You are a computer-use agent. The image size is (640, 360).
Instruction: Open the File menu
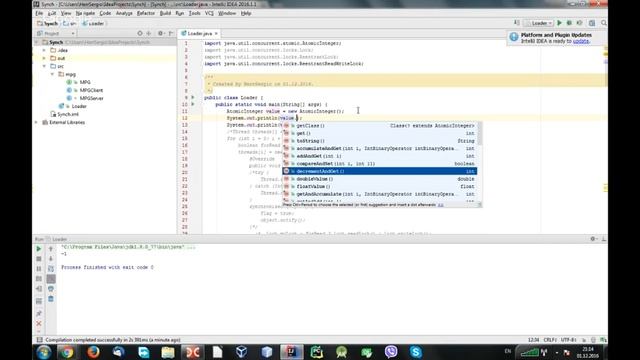coord(39,13)
